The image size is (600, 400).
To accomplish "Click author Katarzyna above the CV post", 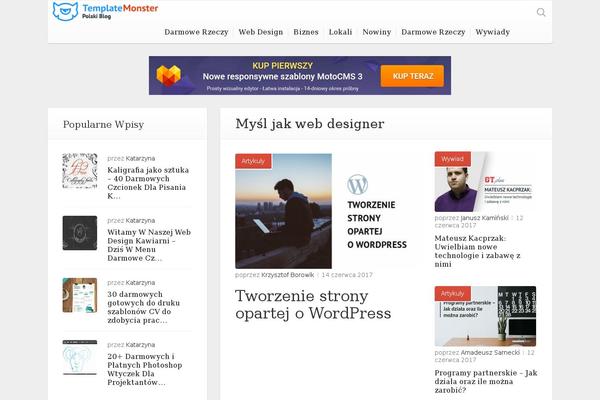I will pyautogui.click(x=140, y=282).
